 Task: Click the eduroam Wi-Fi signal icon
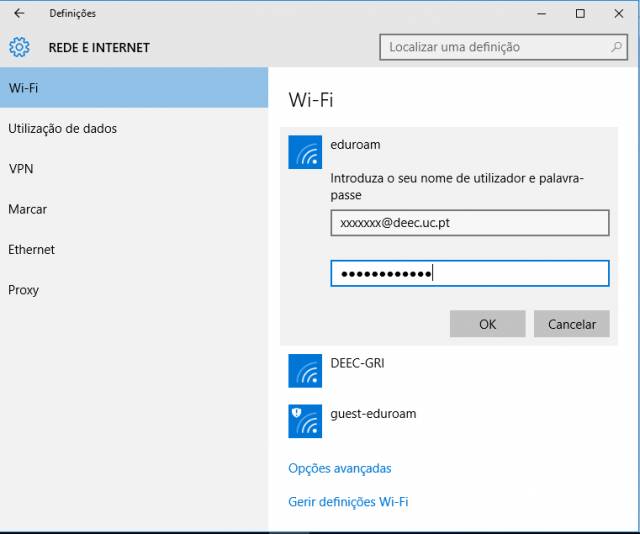pos(305,152)
